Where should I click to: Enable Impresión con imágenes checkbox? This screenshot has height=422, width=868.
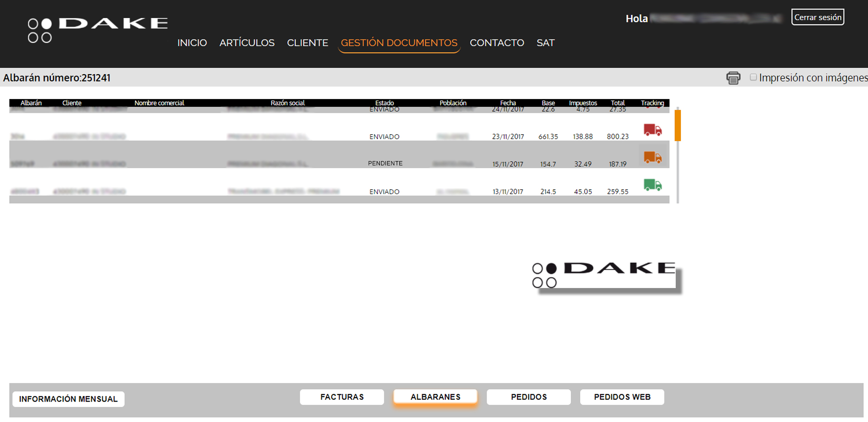pyautogui.click(x=753, y=77)
